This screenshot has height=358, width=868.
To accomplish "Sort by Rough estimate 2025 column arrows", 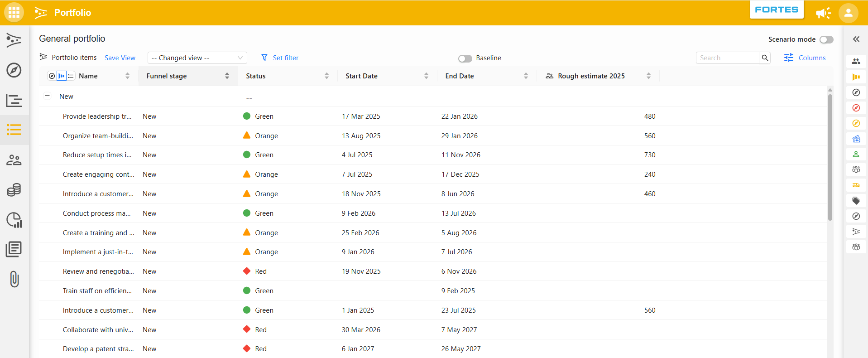I will 648,76.
